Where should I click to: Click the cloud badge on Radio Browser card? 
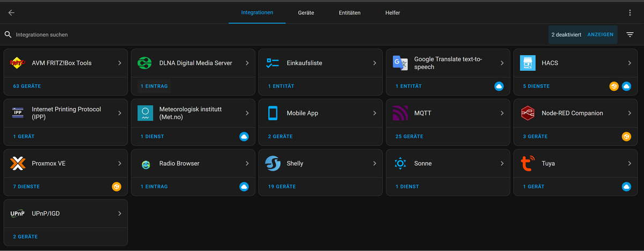[244, 187]
